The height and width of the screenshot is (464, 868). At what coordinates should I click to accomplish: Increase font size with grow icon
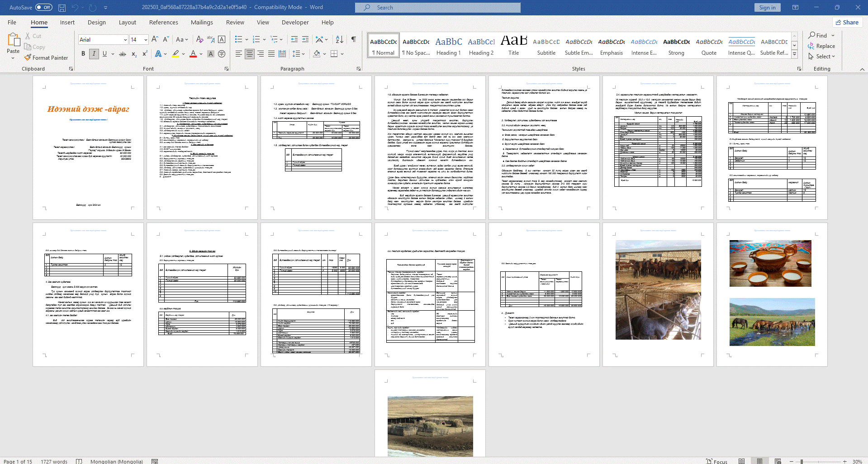click(155, 39)
